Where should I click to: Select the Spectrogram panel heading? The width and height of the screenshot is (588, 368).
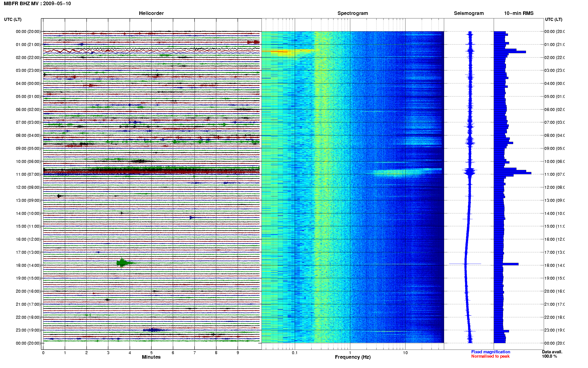[353, 13]
